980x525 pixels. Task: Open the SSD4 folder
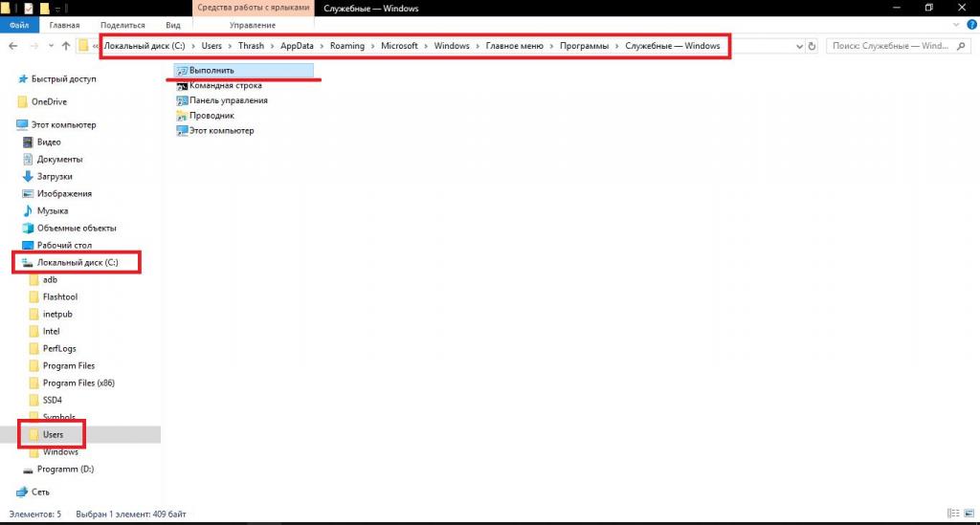pyautogui.click(x=46, y=400)
